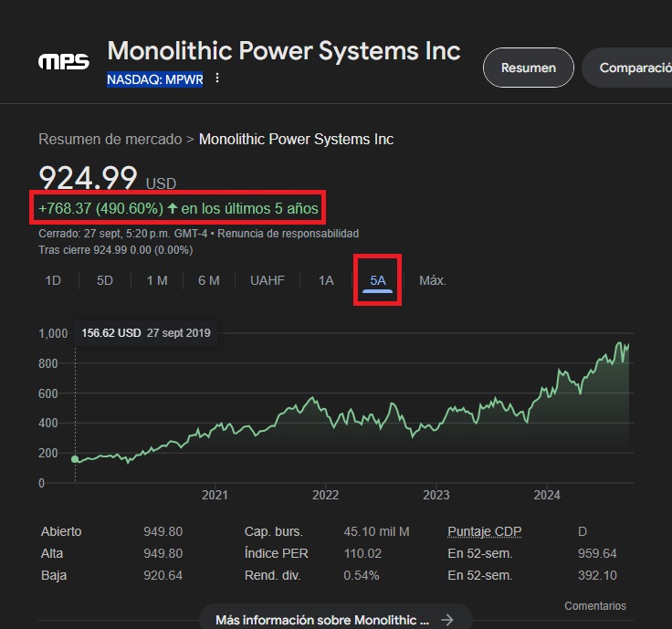Click the Comentarios feedback link
Screen dimensions: 672x629
[x=595, y=605]
